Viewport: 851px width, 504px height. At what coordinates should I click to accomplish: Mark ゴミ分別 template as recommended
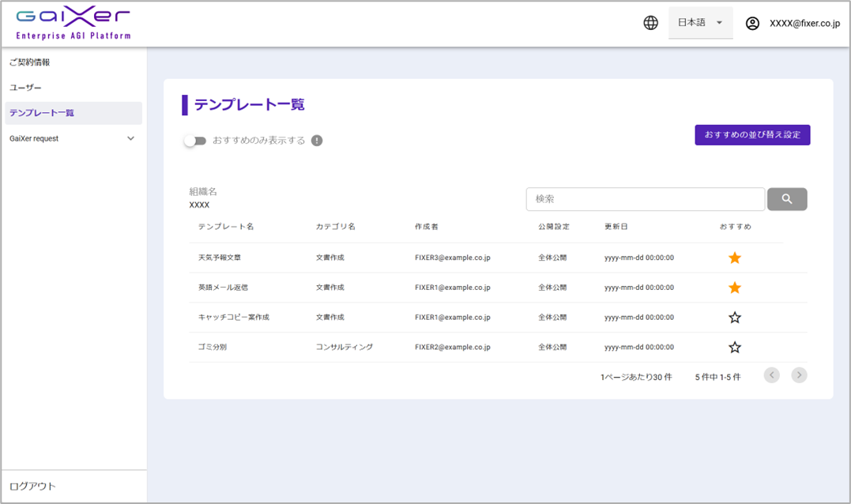[735, 348]
